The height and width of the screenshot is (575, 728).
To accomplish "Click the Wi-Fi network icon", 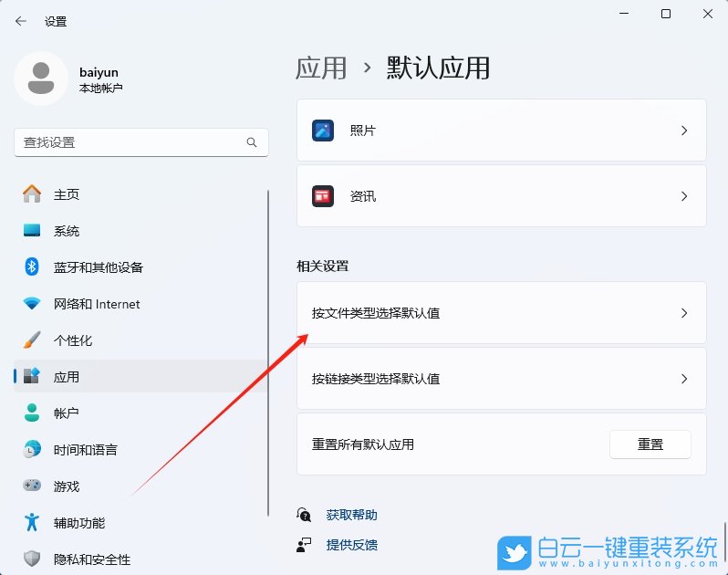I will click(32, 303).
